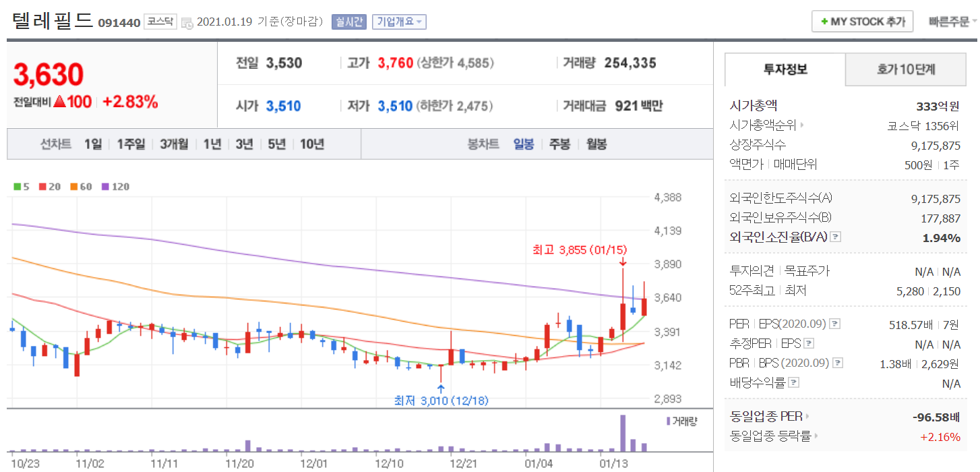Expand the 동일업종 PER arrow link
Screen dimensions: 980x472
807,417
